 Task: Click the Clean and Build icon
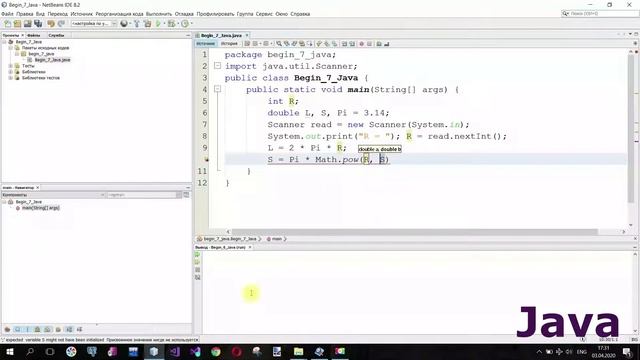pos(147,24)
